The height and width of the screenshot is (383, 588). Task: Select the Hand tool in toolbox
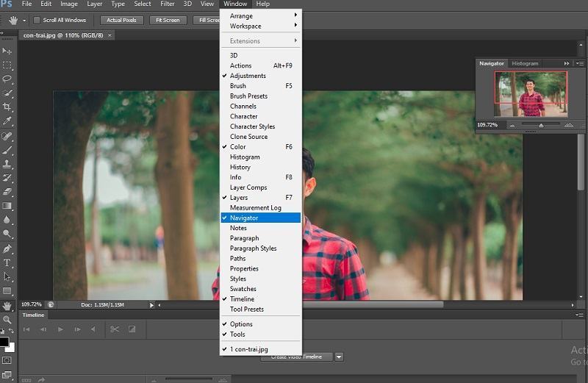tap(7, 306)
